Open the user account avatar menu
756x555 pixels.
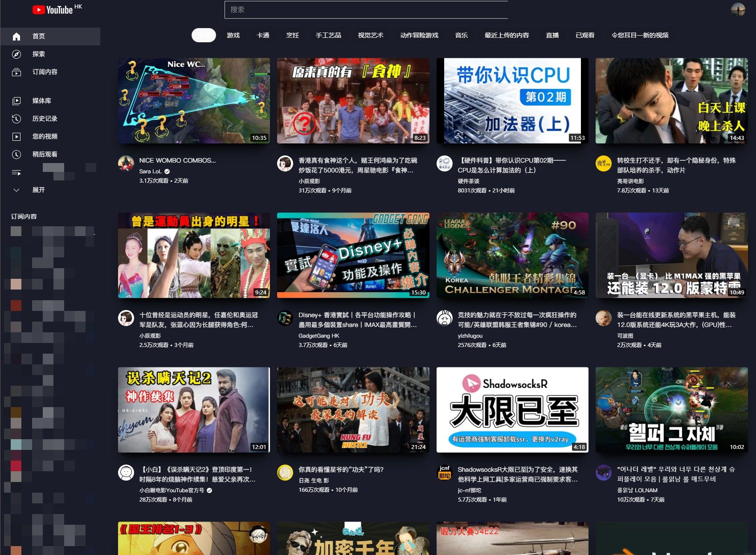pyautogui.click(x=738, y=9)
